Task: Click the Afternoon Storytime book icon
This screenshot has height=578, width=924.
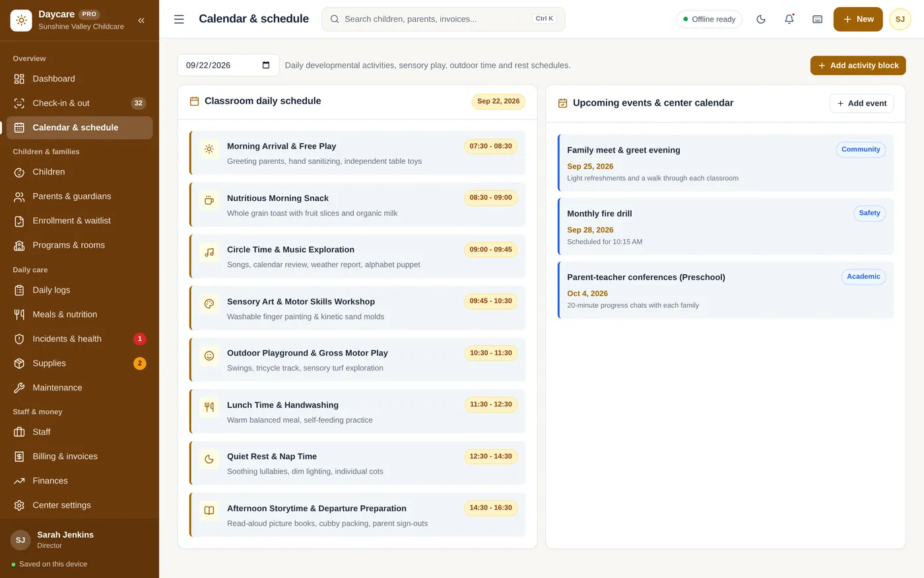Action: pyautogui.click(x=209, y=511)
